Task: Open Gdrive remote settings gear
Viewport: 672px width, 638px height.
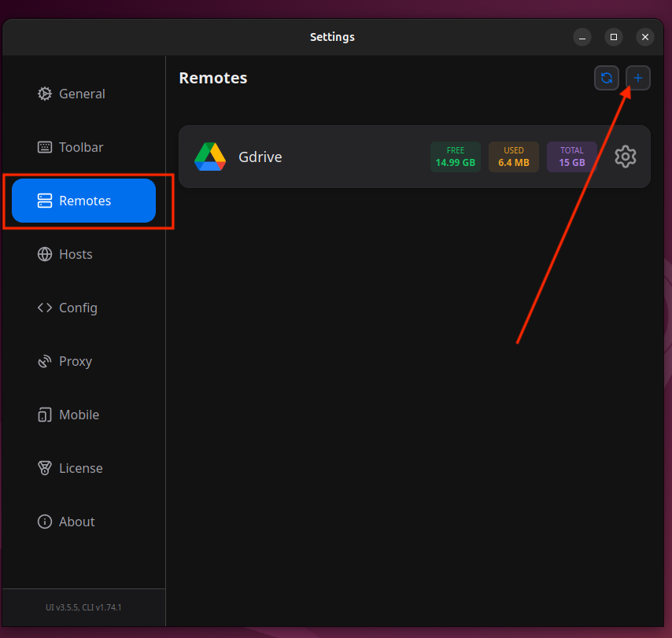Action: pyautogui.click(x=626, y=157)
